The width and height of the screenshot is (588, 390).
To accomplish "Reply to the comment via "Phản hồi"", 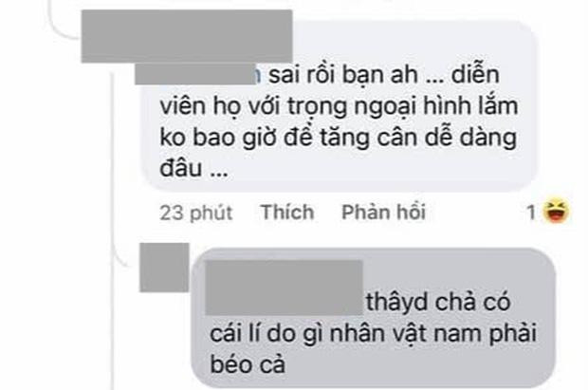I will (384, 213).
